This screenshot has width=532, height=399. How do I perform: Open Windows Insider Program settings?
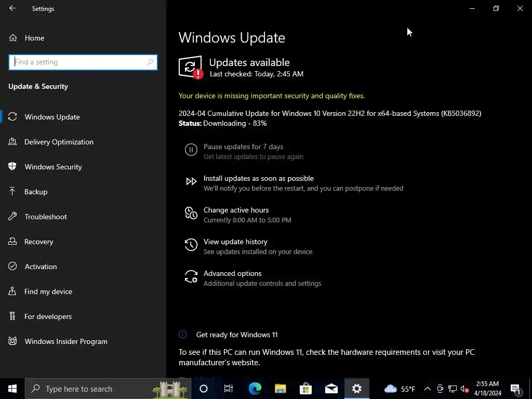(x=66, y=341)
